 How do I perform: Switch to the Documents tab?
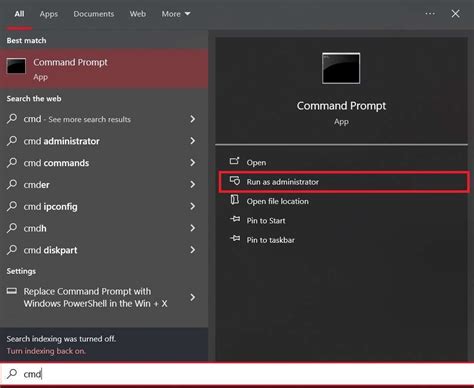[94, 14]
